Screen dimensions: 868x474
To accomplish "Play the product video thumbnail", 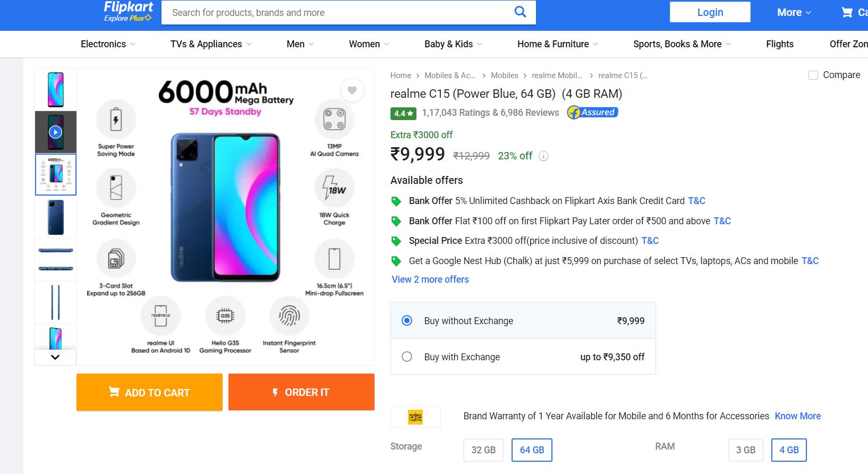I will tap(56, 132).
